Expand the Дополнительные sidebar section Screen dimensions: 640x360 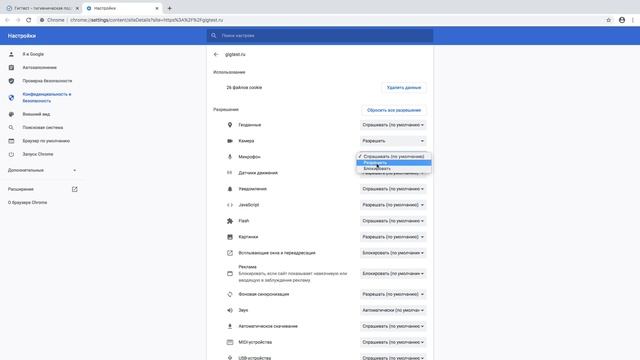click(x=42, y=170)
